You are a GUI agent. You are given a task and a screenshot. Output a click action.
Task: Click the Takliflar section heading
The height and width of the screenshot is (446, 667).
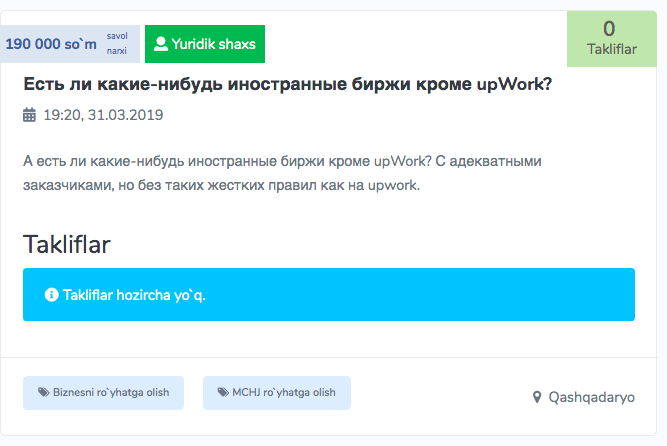click(66, 245)
